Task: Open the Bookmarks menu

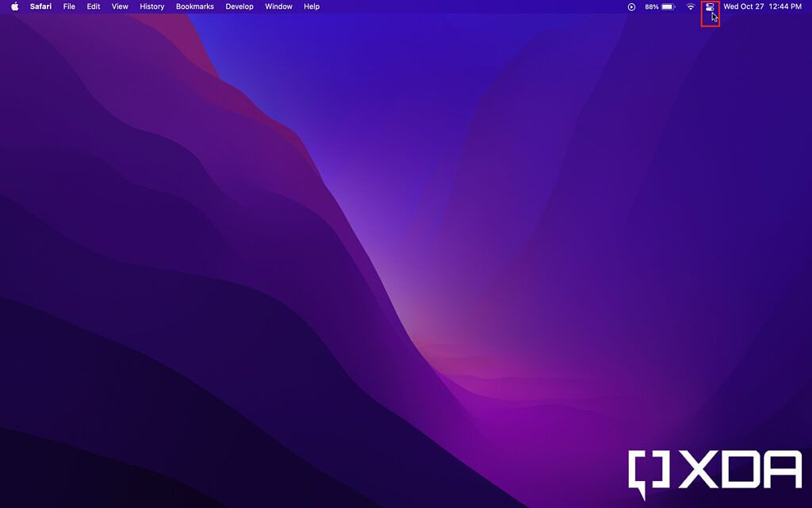Action: coord(195,6)
